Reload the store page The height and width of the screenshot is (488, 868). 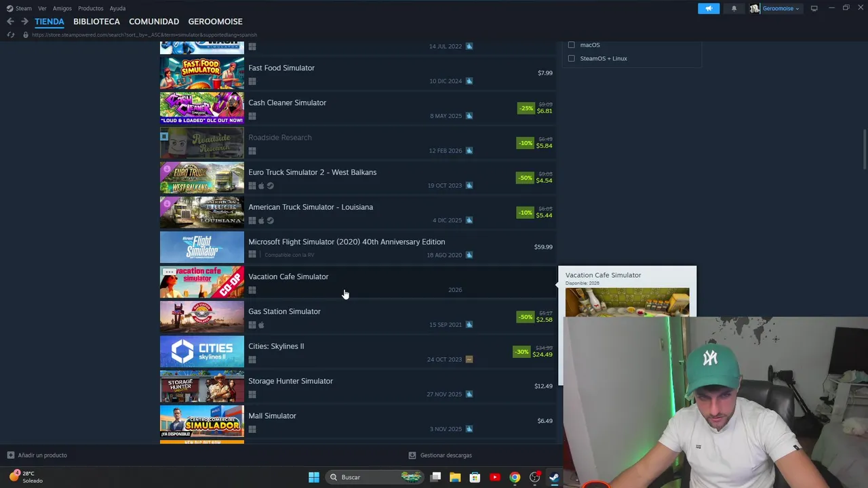10,35
